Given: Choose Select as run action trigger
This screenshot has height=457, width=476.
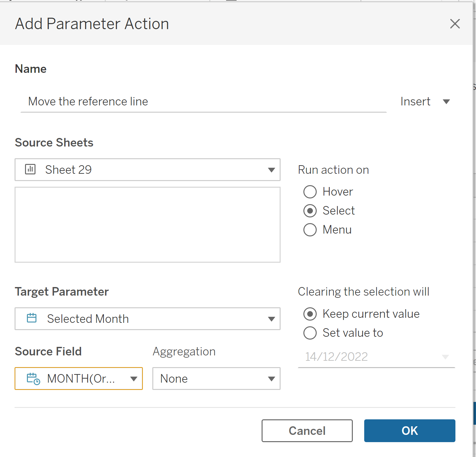Looking at the screenshot, I should pyautogui.click(x=310, y=211).
